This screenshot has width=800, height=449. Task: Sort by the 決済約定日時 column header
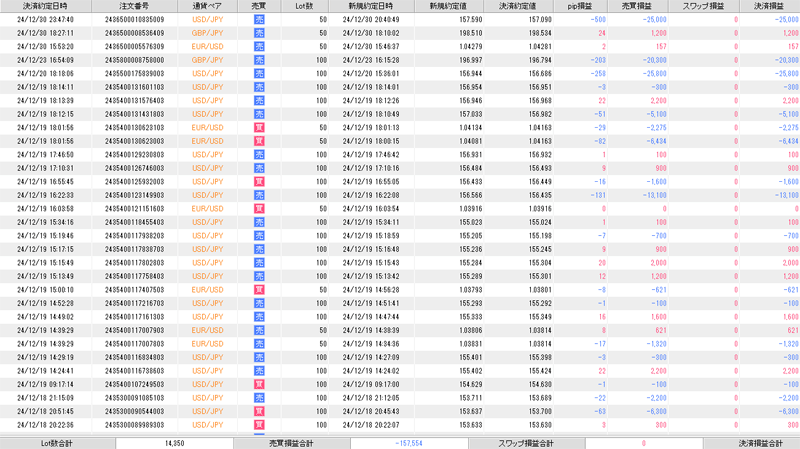tap(45, 6)
